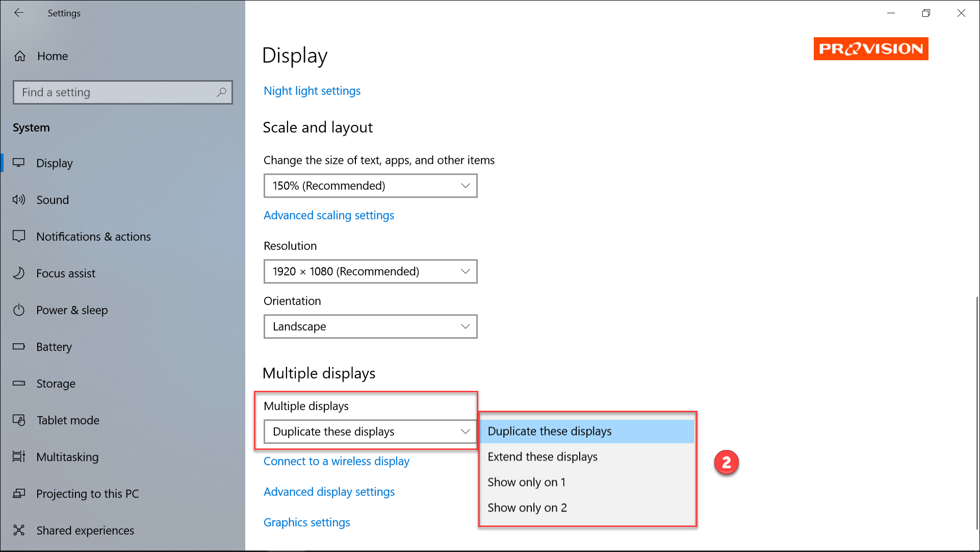Screen dimensions: 980x552
Task: Click the Display settings icon in sidebar
Action: (x=20, y=162)
